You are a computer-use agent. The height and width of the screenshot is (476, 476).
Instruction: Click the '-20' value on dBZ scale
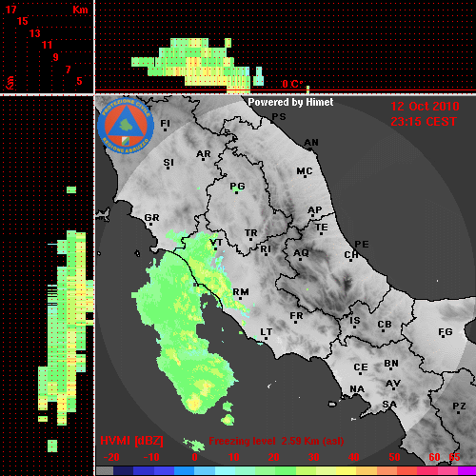[x=111, y=457]
